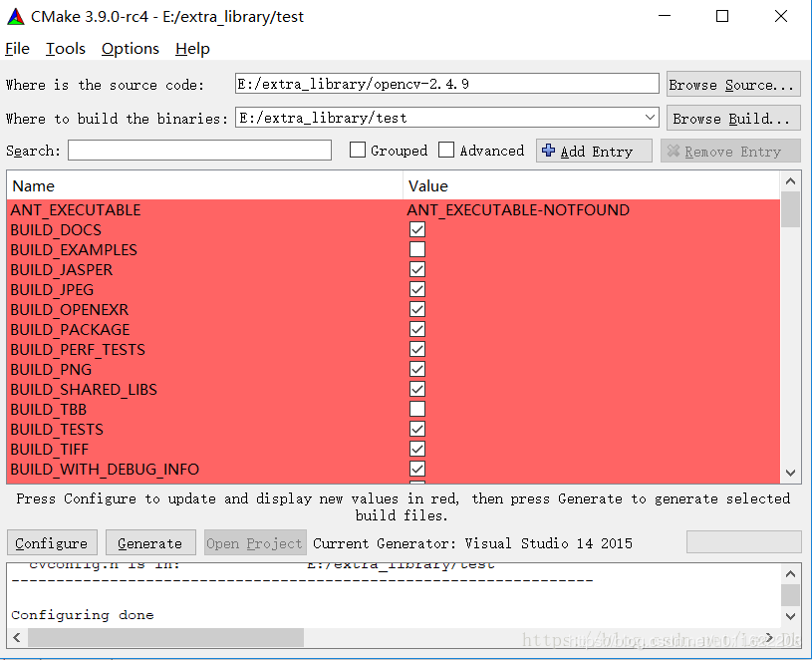The image size is (812, 660).
Task: Click the cache list scroll up arrow
Action: tap(790, 181)
